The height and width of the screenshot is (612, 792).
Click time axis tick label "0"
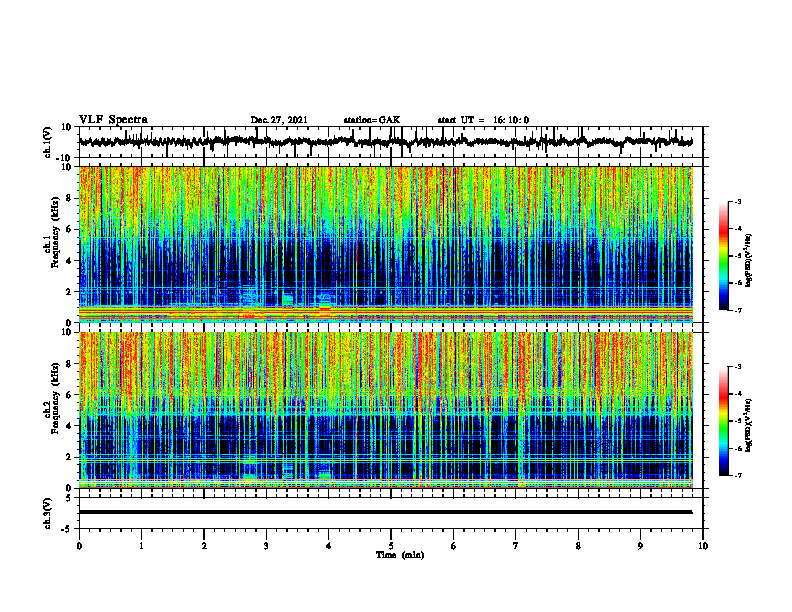point(79,546)
